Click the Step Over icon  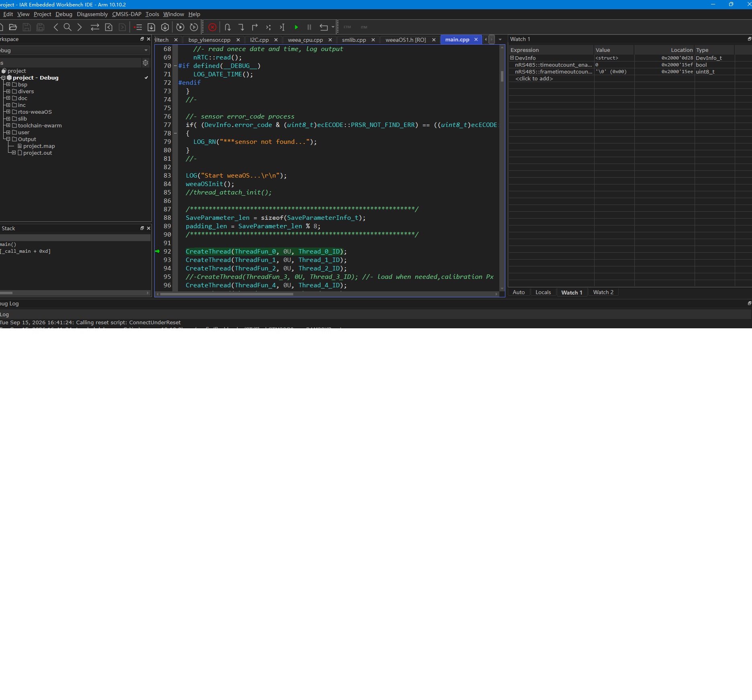227,27
